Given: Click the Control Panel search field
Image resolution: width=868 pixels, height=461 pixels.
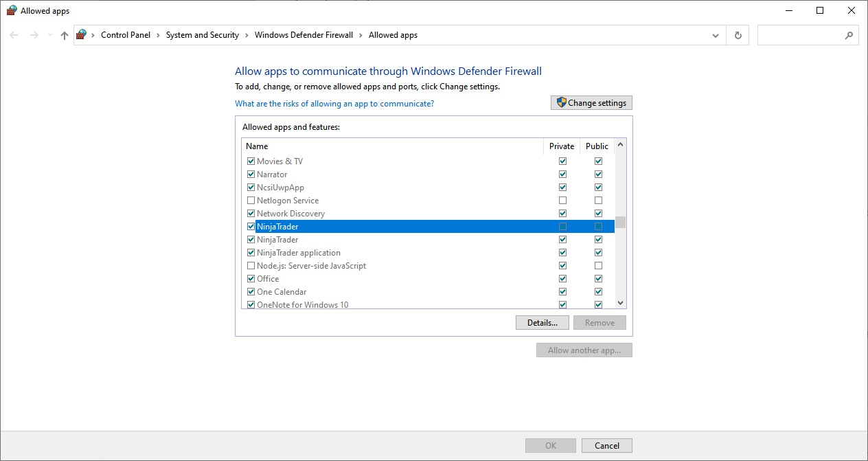Looking at the screenshot, I should (x=800, y=35).
